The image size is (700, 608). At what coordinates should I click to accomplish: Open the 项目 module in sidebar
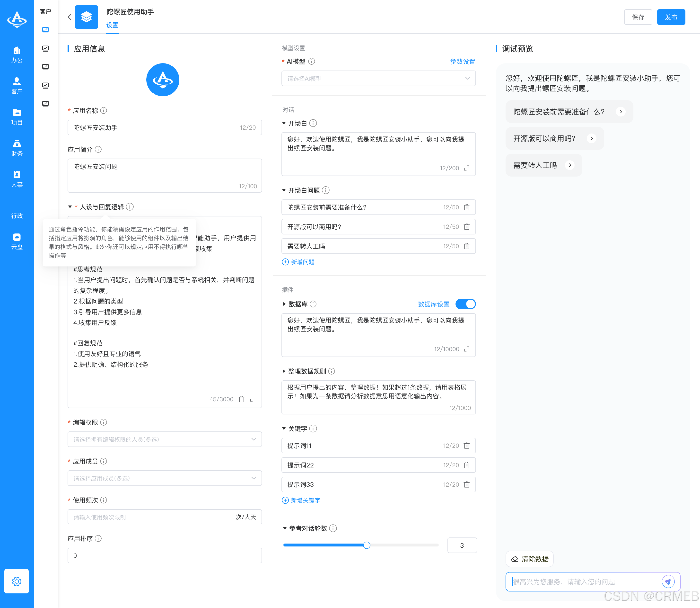17,117
